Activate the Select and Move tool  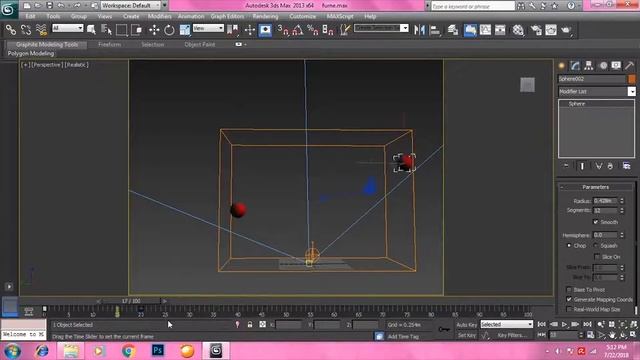pos(154,30)
